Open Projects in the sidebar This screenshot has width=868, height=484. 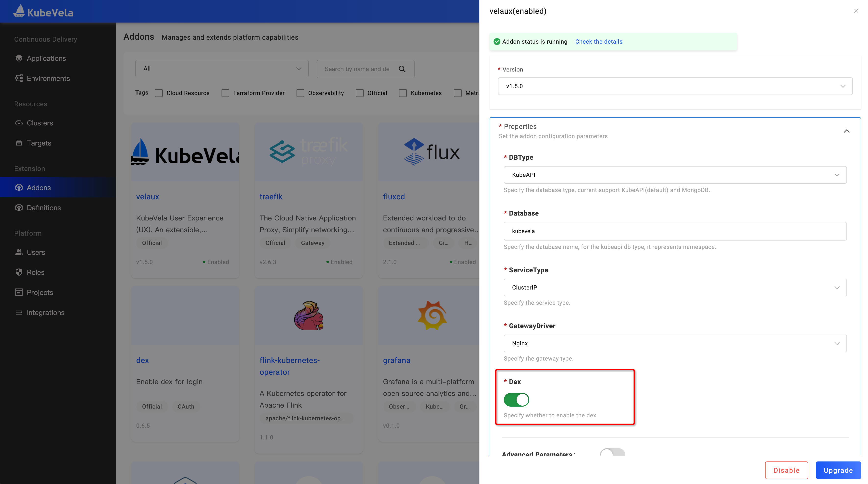40,292
